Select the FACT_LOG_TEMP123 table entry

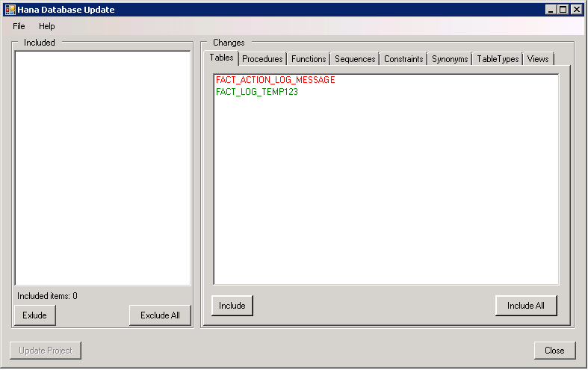click(257, 92)
